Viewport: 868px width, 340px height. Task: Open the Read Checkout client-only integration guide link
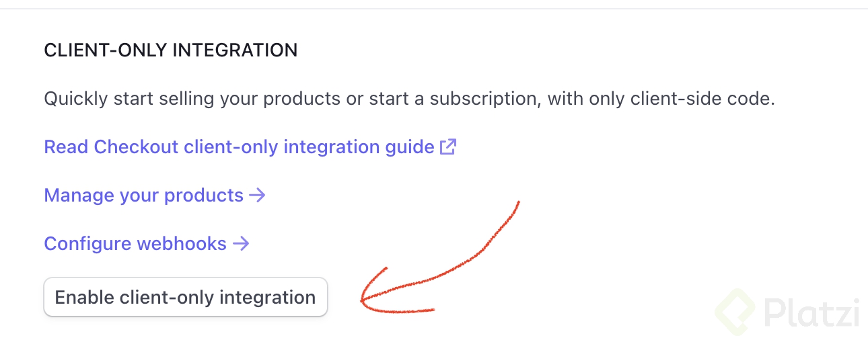click(x=239, y=146)
